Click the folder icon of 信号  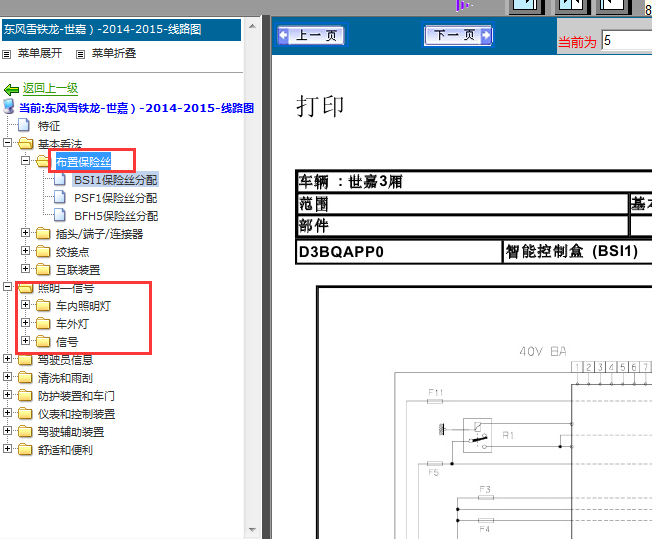pos(43,341)
